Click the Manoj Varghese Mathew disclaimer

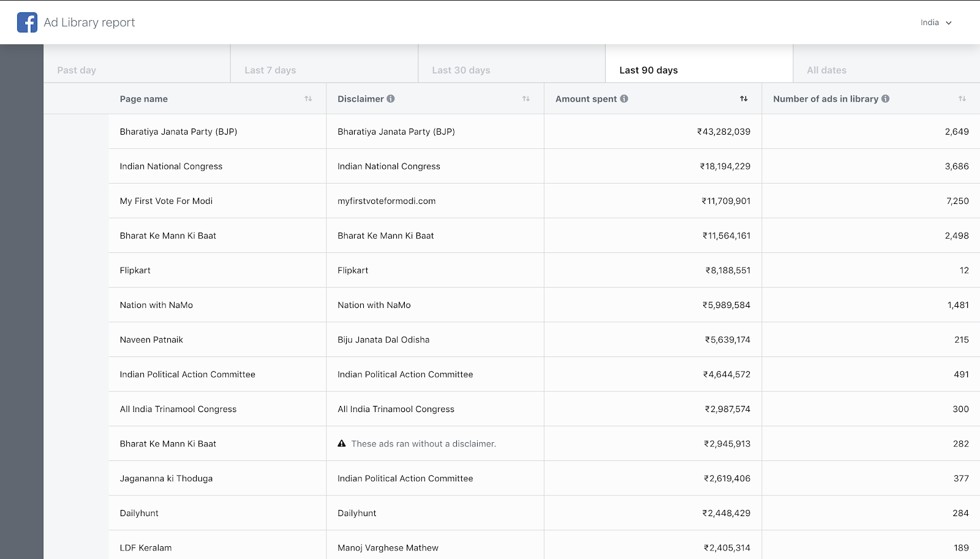pos(388,548)
